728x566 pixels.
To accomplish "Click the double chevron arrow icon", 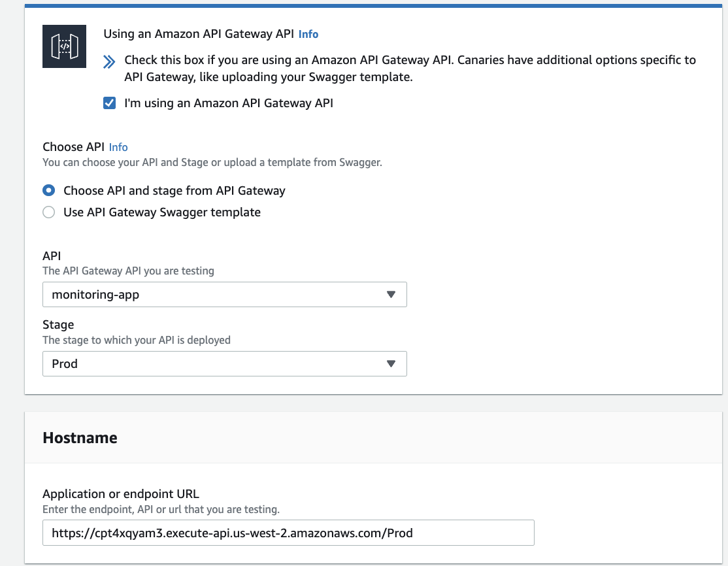I will click(109, 61).
